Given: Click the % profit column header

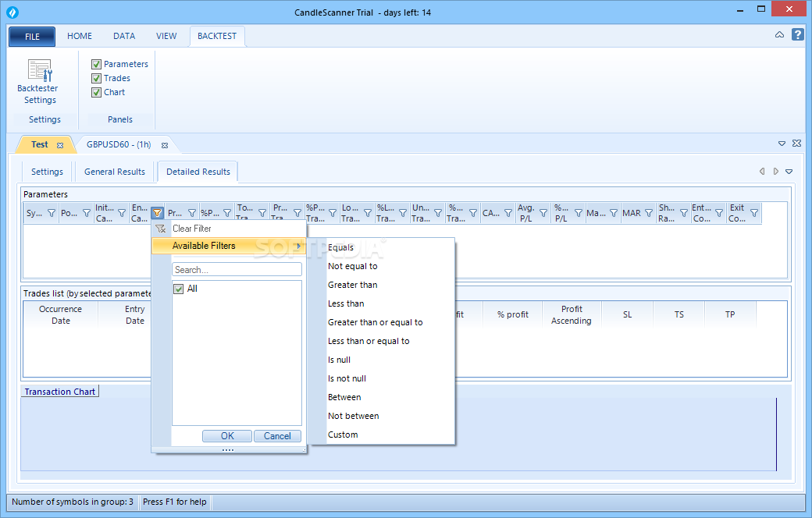Looking at the screenshot, I should pyautogui.click(x=513, y=314).
